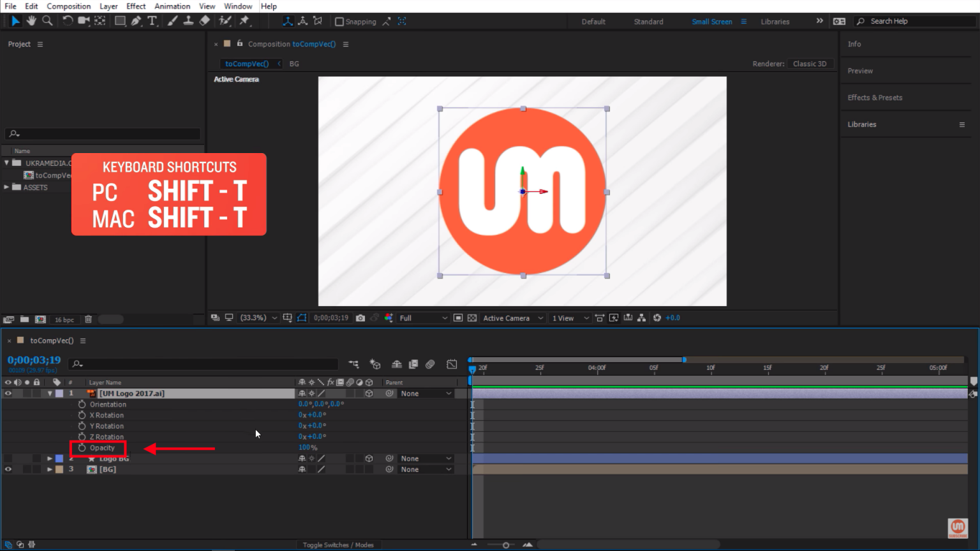
Task: Open the Active Camera view dropdown
Action: [512, 318]
